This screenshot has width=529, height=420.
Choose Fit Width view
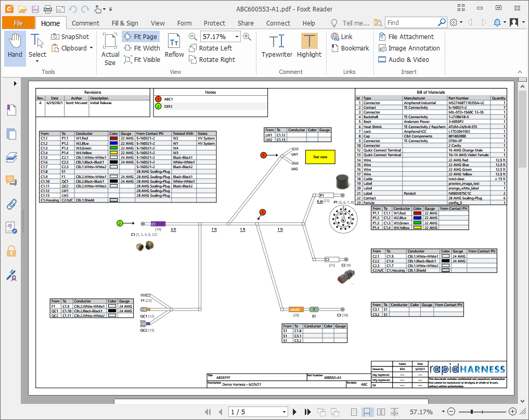point(141,48)
